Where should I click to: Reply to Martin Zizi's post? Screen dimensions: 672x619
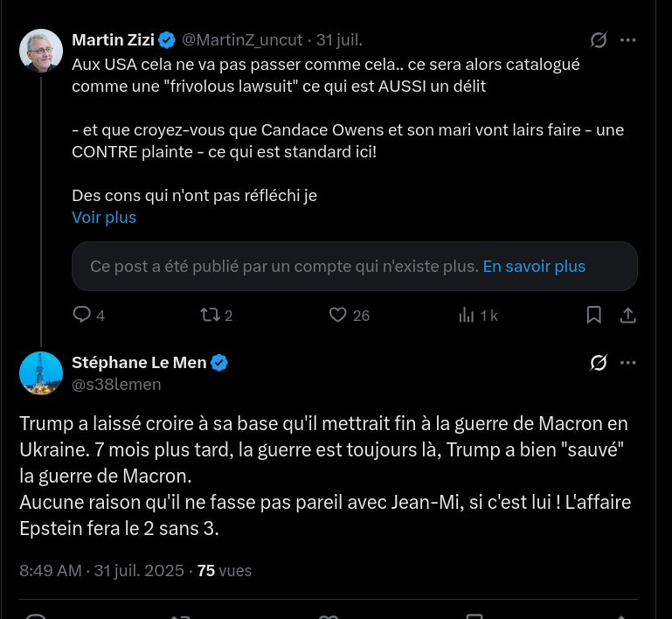click(82, 315)
